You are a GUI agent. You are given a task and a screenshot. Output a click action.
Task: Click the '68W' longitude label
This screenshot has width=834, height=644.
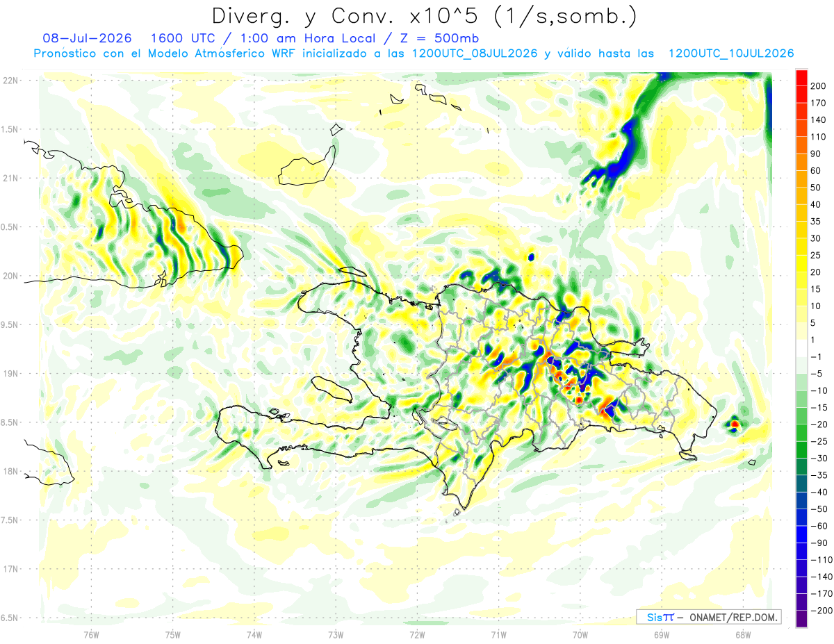pos(743,634)
